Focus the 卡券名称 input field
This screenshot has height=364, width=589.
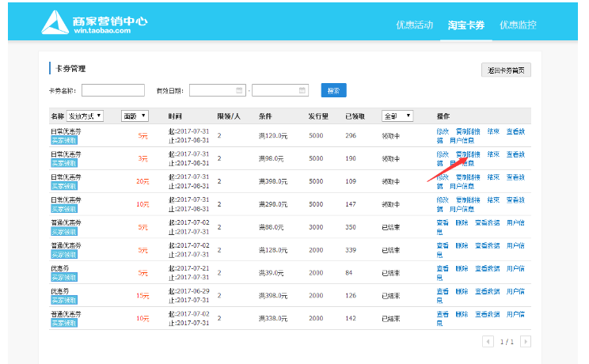pyautogui.click(x=113, y=90)
